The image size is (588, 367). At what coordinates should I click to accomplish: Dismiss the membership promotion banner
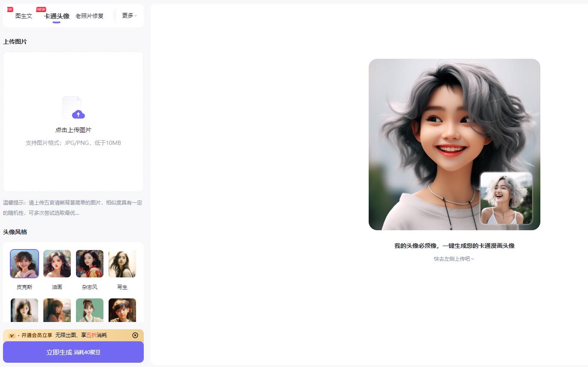tap(135, 335)
